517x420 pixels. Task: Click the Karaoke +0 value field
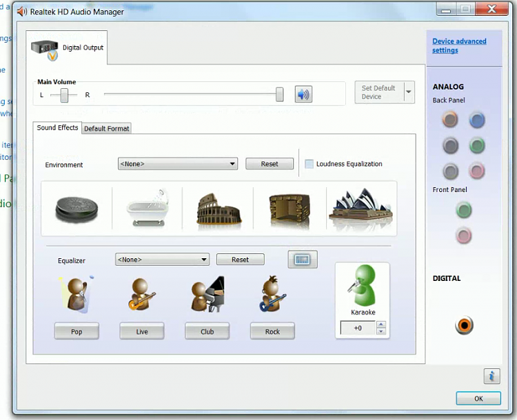pos(358,328)
